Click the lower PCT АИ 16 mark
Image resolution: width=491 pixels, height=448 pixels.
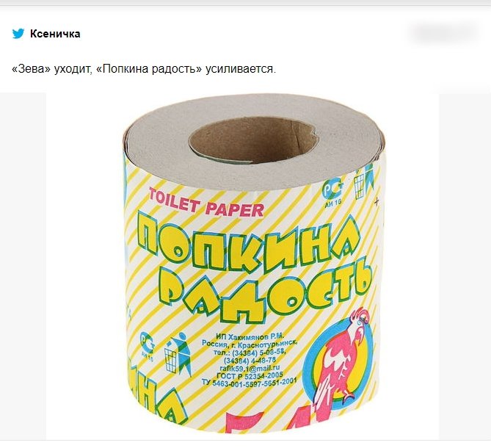pyautogui.click(x=148, y=346)
